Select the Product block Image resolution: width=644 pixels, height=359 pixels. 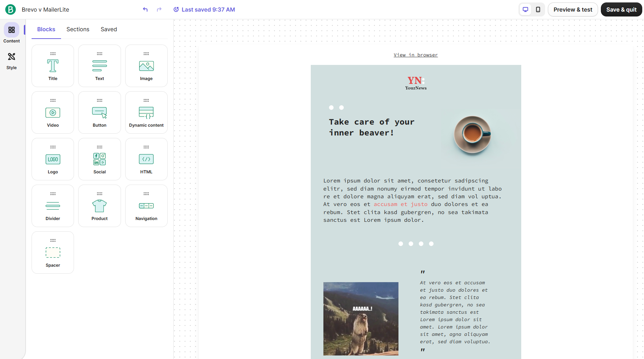(100, 206)
